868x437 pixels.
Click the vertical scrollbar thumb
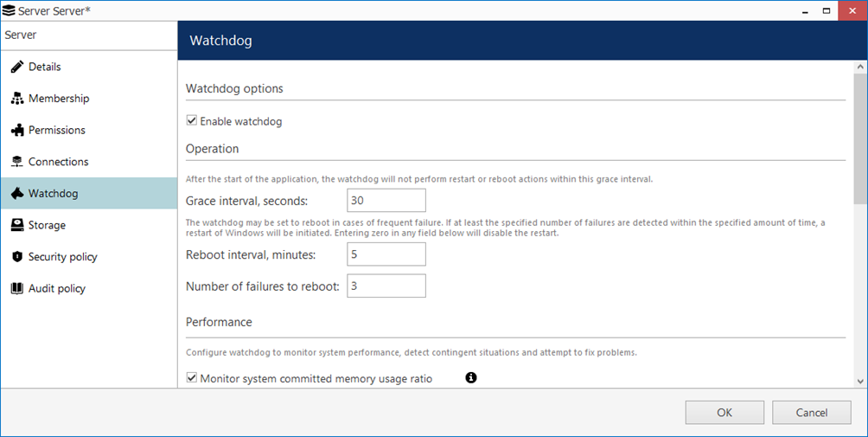click(860, 138)
